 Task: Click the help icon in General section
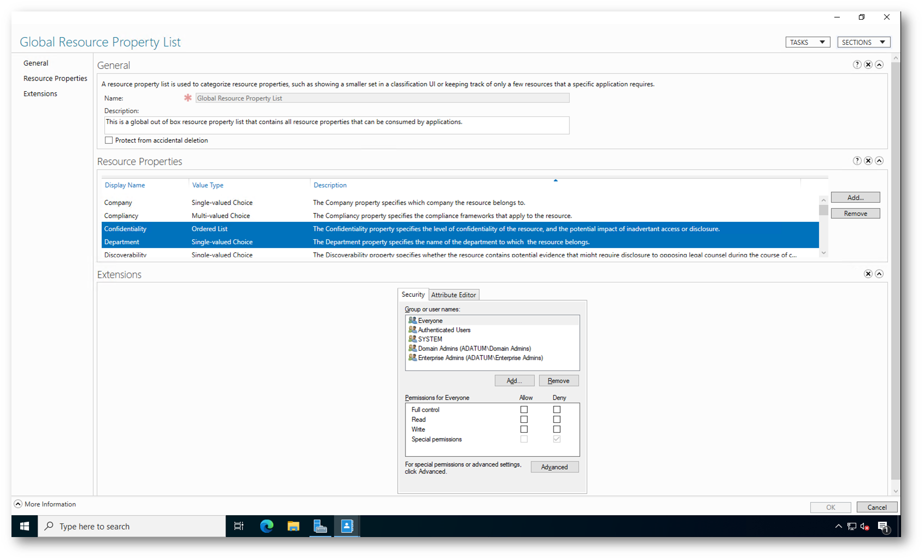click(x=857, y=64)
